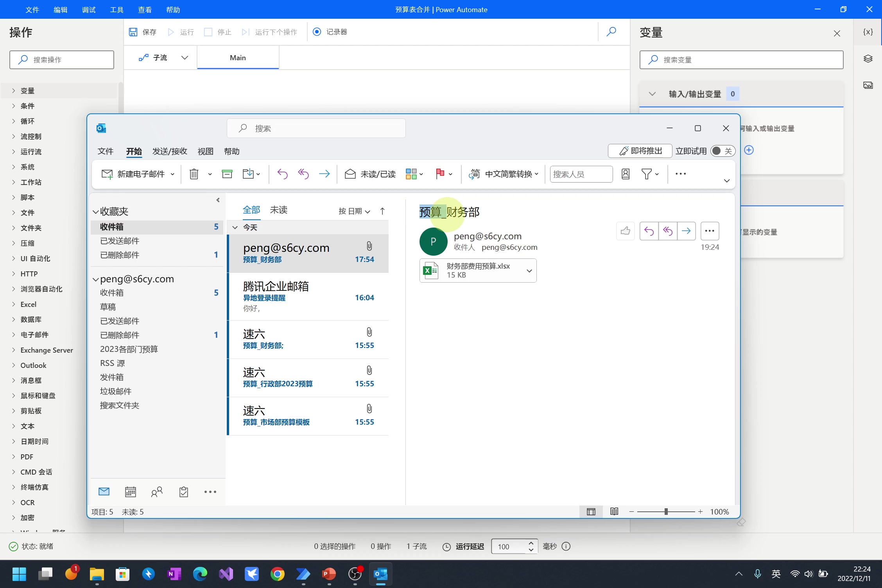
Task: Click the address book icon
Action: pos(625,174)
